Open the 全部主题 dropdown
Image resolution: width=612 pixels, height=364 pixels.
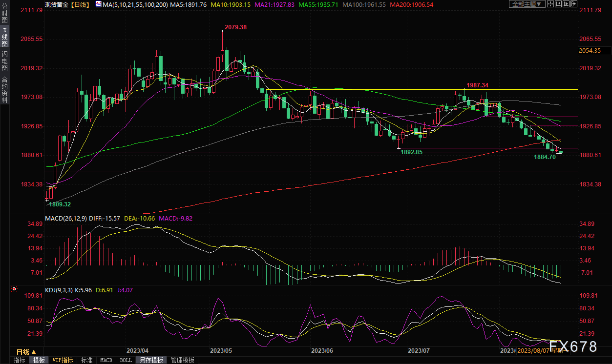527,4
